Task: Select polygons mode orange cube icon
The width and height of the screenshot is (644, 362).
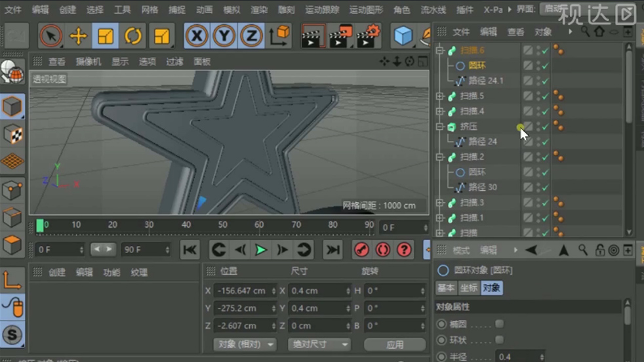Action: point(12,245)
